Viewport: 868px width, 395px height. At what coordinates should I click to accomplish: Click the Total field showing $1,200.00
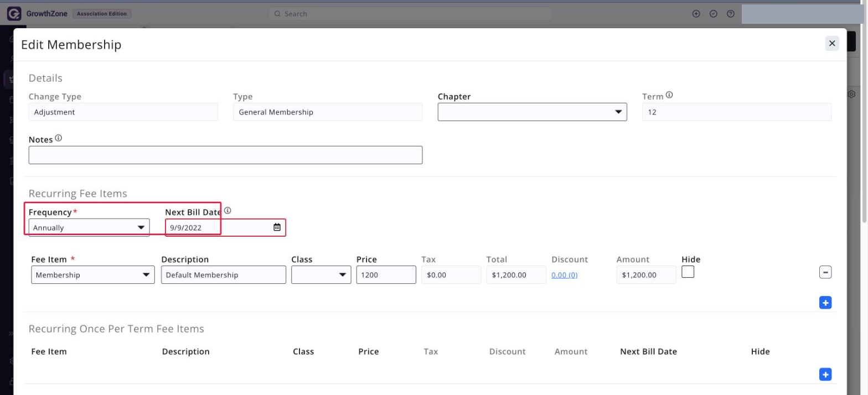516,275
